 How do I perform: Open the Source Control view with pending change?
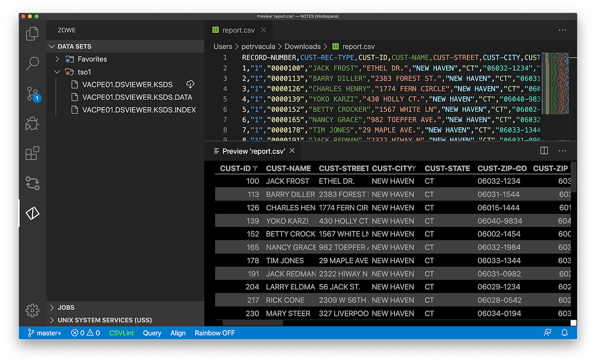tap(32, 94)
